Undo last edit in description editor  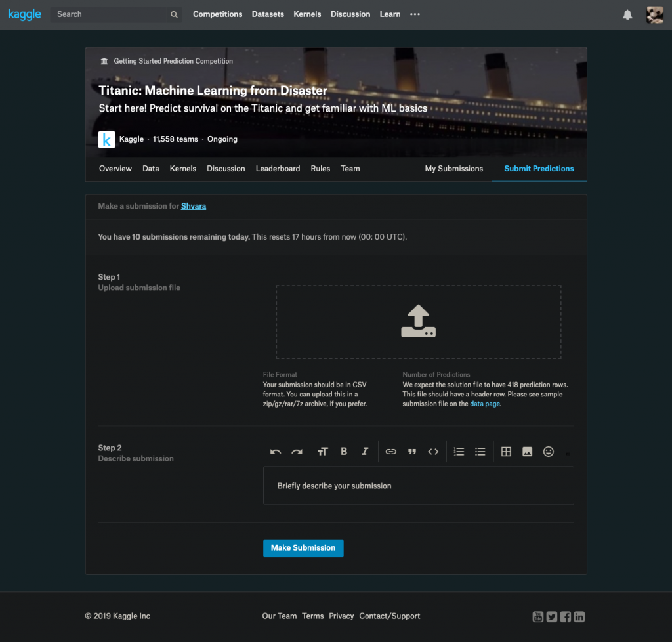point(276,452)
